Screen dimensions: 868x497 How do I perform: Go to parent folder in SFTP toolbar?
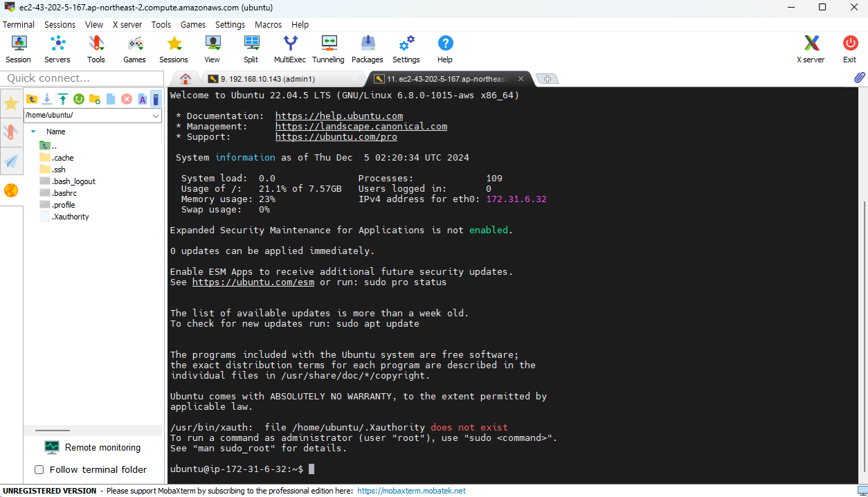pyautogui.click(x=32, y=99)
